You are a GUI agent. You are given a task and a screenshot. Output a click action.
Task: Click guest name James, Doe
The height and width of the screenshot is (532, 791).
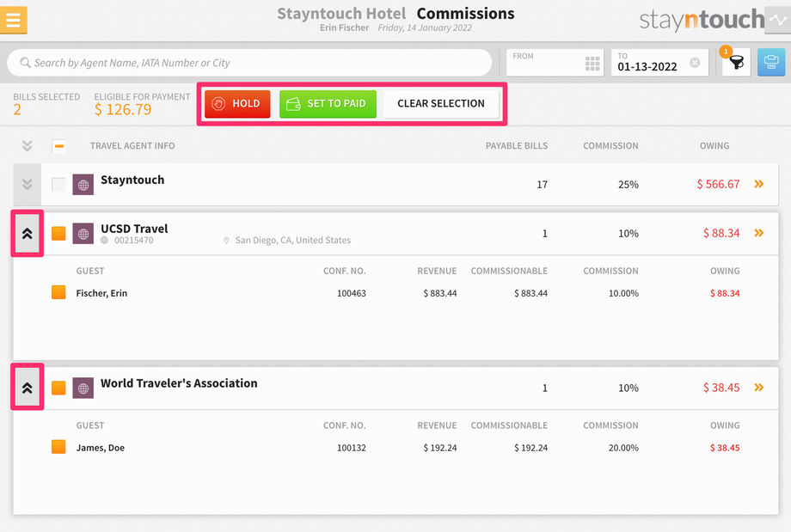(101, 447)
